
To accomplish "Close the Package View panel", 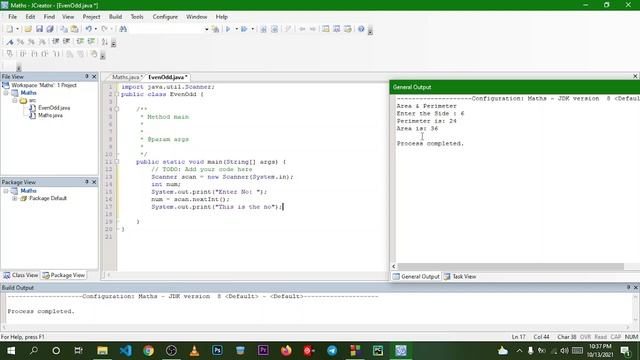I will coord(94,182).
